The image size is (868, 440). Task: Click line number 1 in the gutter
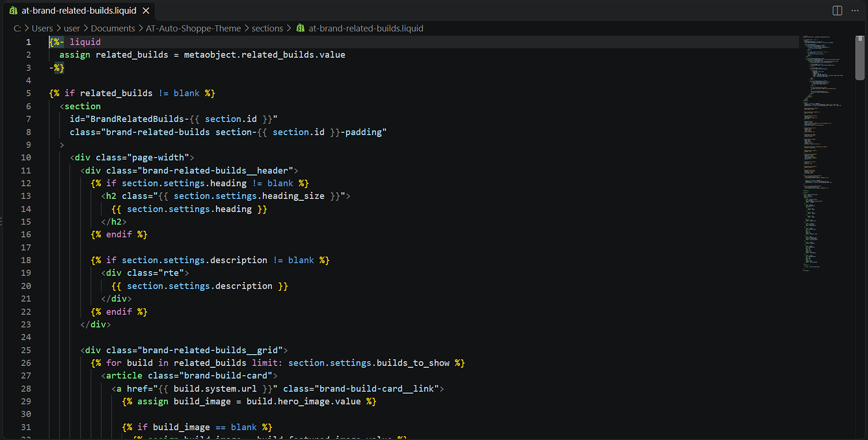[x=29, y=42]
